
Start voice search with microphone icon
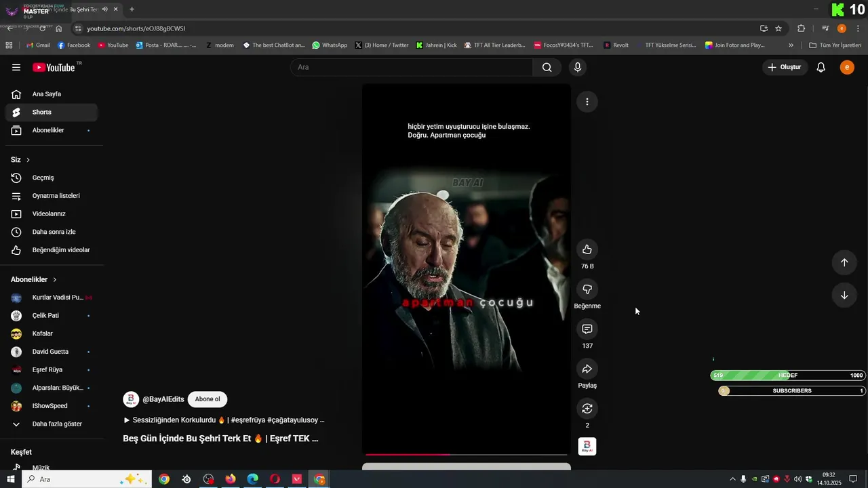(x=578, y=67)
